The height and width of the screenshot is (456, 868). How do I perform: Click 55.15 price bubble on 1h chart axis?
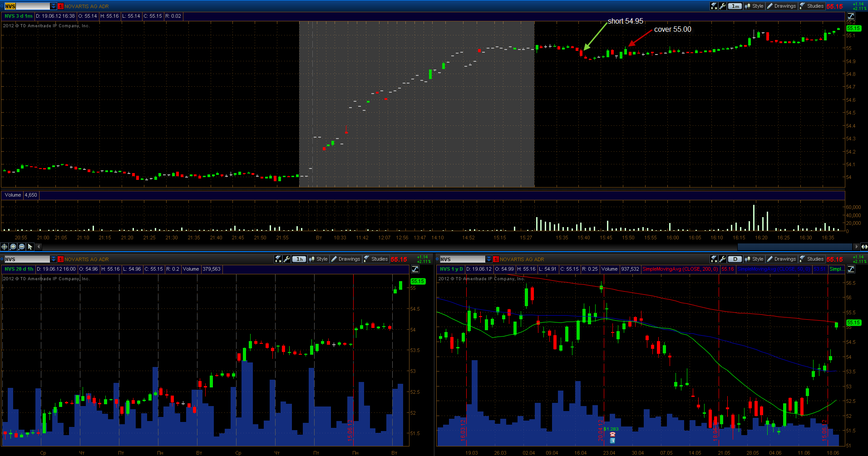tap(418, 281)
